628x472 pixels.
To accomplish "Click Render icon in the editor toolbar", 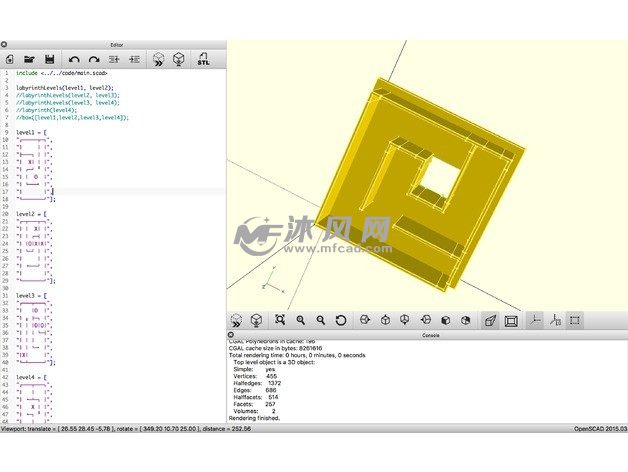I will coord(178,59).
